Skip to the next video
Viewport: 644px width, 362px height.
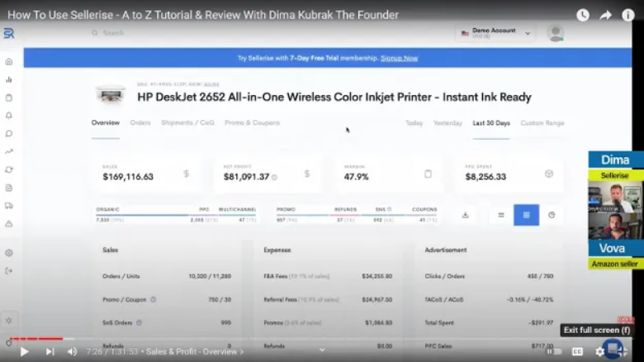pyautogui.click(x=50, y=352)
